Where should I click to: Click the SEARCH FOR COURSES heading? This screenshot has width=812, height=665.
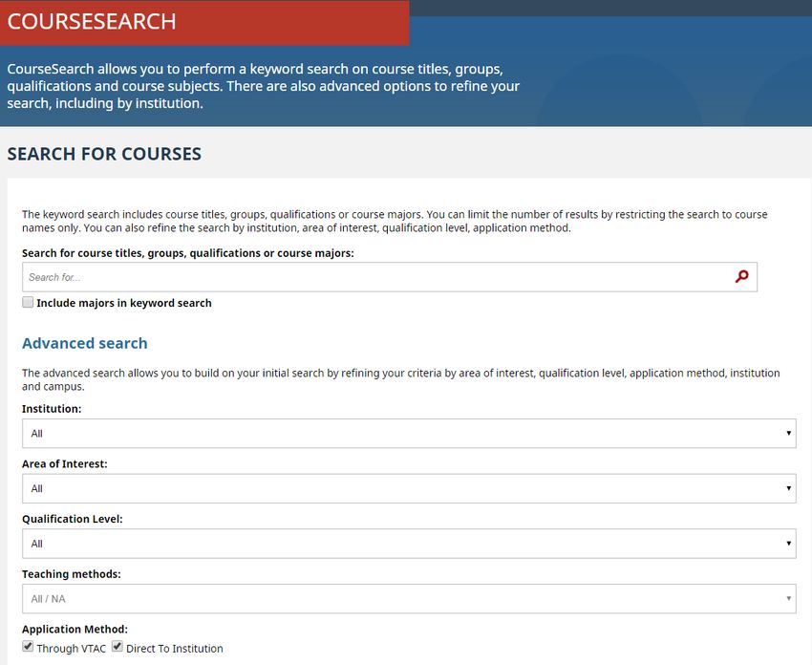coord(104,154)
